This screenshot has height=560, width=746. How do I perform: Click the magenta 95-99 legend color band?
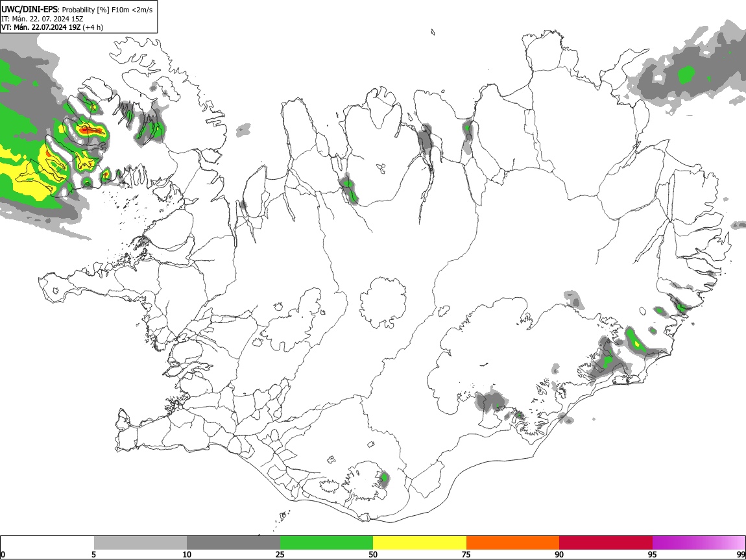699,542
